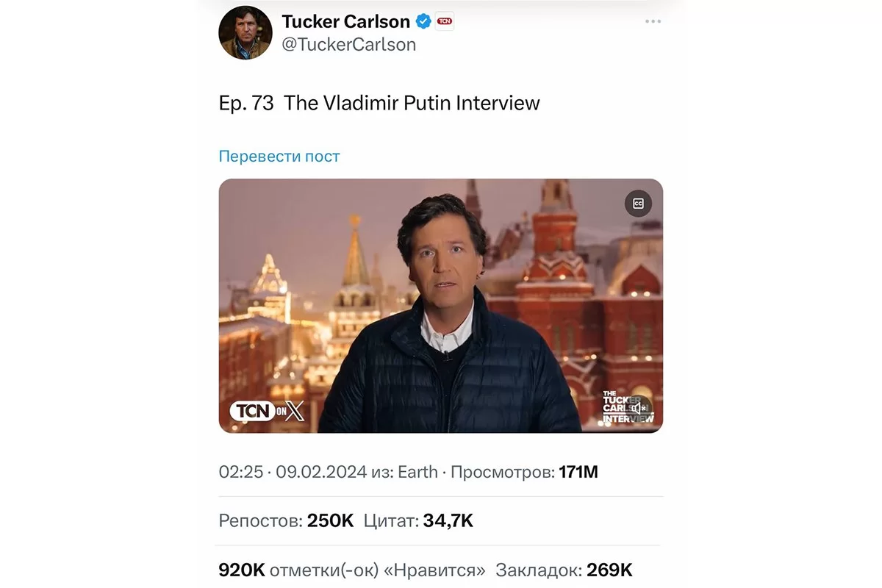The height and width of the screenshot is (588, 882).
Task: Click the 'Перевести пост' translate link
Action: 279,157
